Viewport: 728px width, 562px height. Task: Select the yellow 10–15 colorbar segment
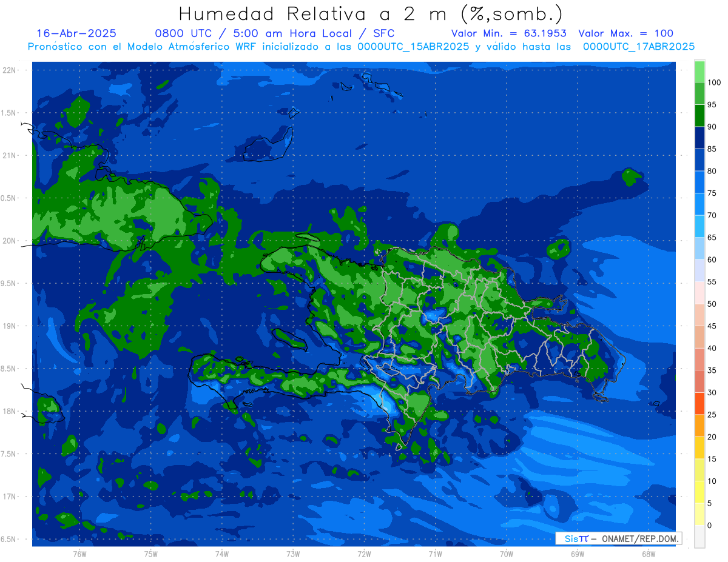(x=699, y=469)
